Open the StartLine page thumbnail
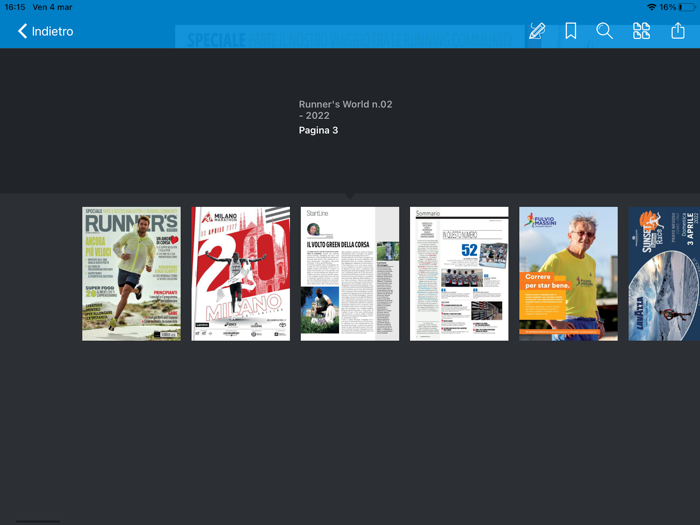This screenshot has width=700, height=525. [x=350, y=274]
